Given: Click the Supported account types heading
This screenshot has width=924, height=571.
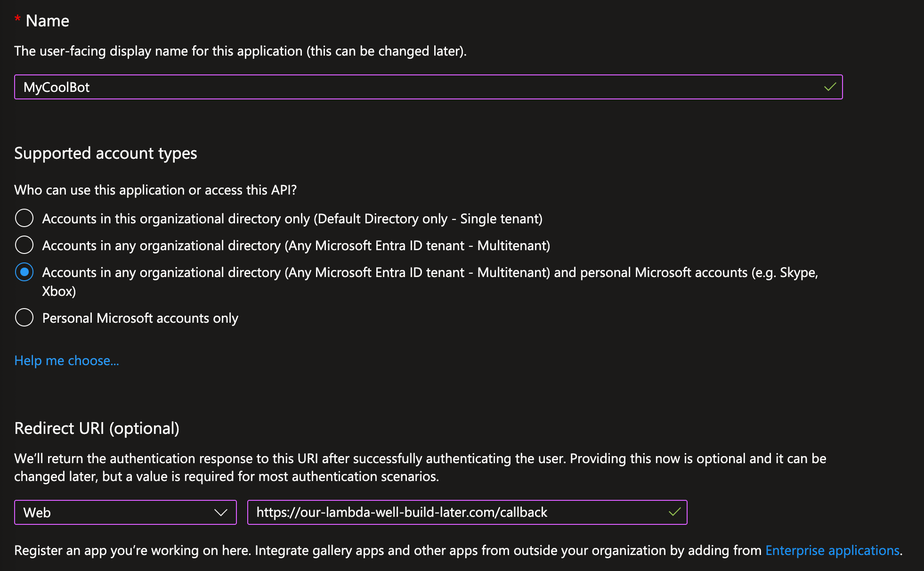Looking at the screenshot, I should point(106,154).
